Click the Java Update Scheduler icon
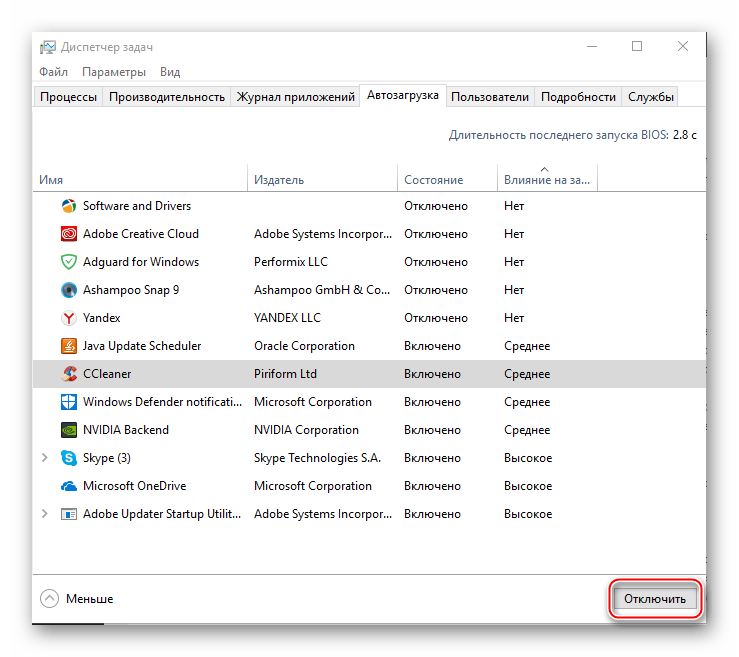The height and width of the screenshot is (657, 739). 69,346
